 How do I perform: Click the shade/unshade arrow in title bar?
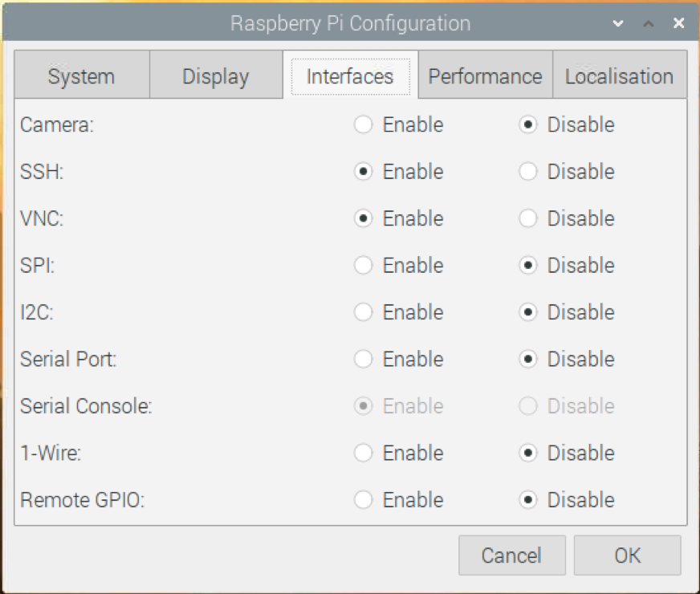click(x=648, y=23)
